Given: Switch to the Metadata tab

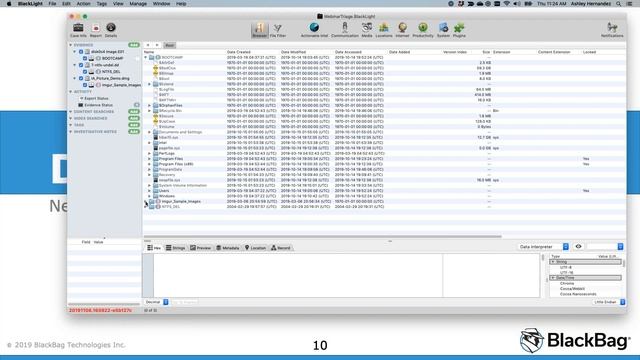Looking at the screenshot, I should pyautogui.click(x=228, y=248).
